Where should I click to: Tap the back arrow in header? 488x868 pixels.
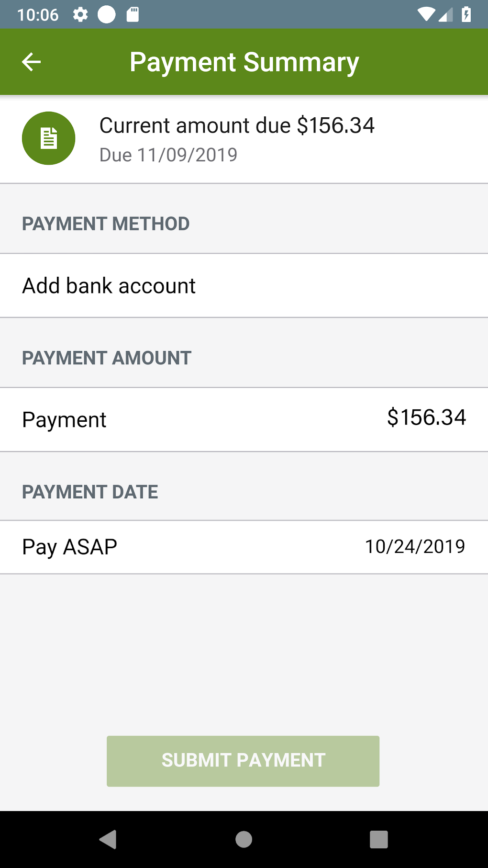[x=32, y=62]
